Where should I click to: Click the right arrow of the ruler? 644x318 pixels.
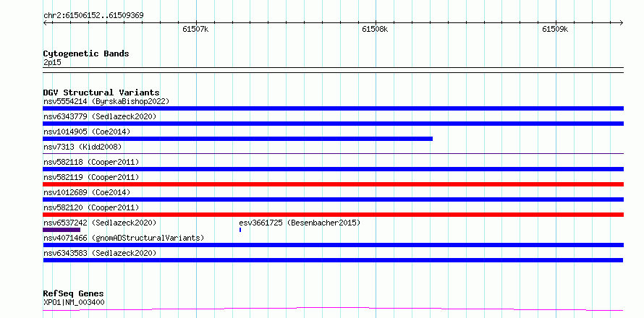coord(621,22)
